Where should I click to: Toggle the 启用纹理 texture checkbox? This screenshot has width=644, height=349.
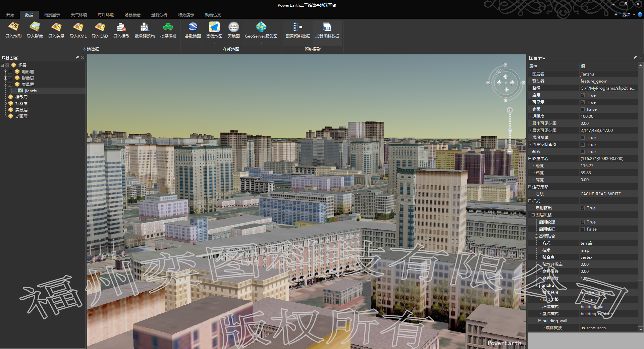click(583, 222)
